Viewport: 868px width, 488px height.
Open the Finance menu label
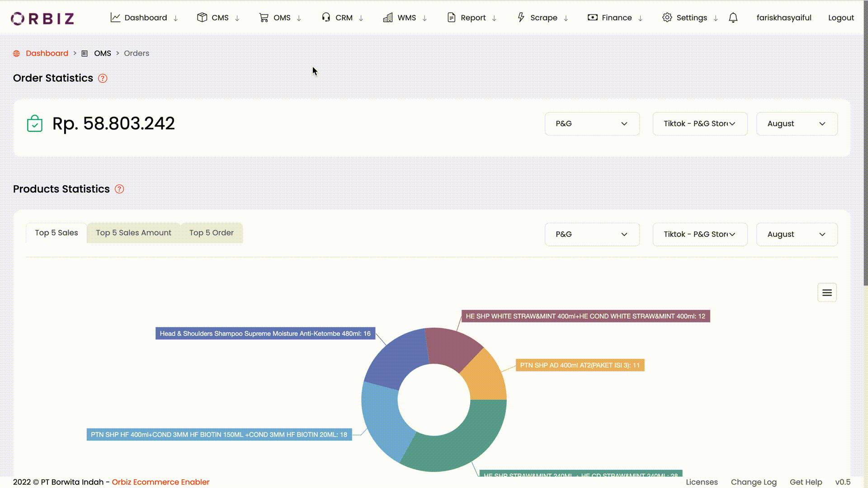click(x=617, y=18)
